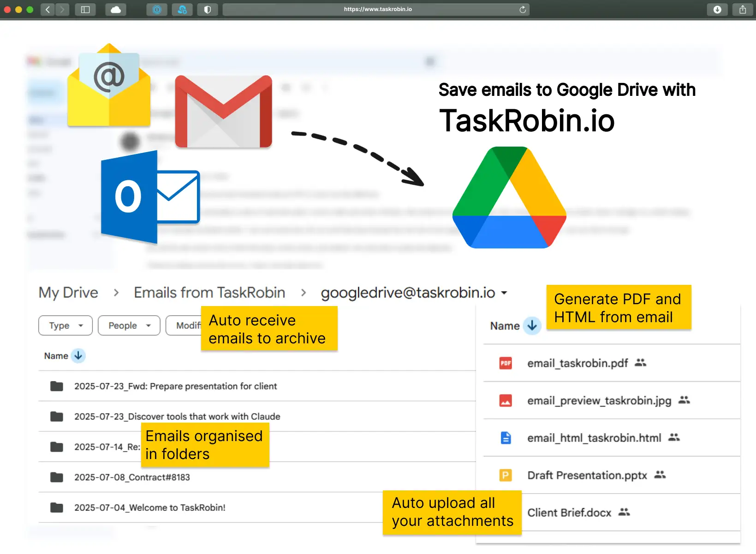The width and height of the screenshot is (756, 554).
Task: Click Name column header in files list
Action: 505,326
